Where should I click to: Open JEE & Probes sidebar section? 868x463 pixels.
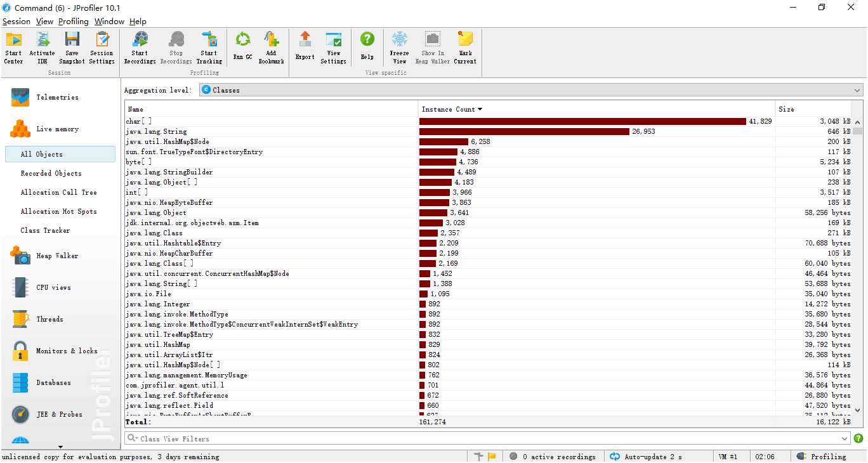coord(58,414)
